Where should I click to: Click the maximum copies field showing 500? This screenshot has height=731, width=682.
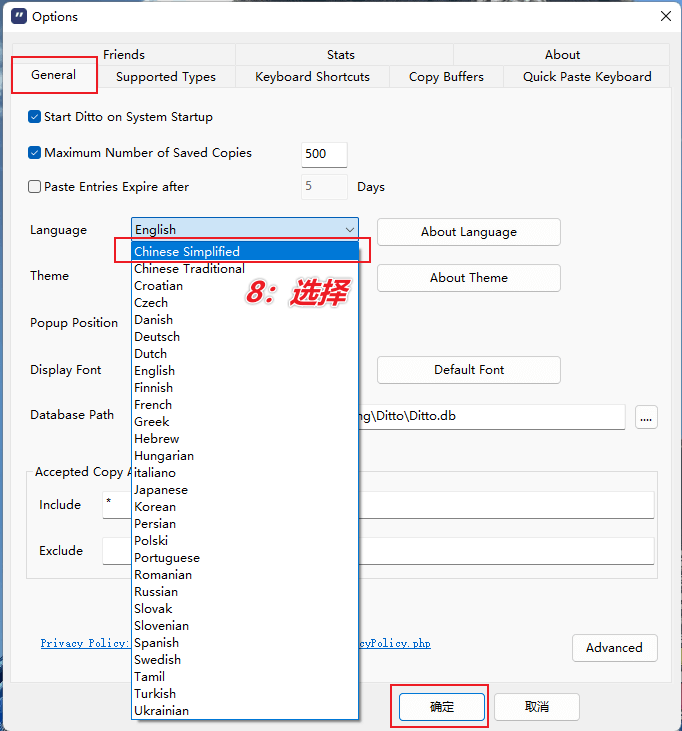point(324,154)
